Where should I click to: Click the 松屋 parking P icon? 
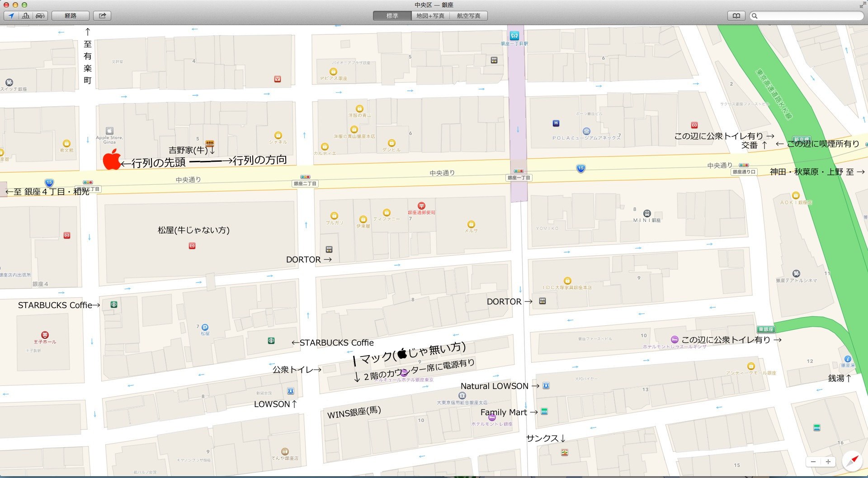coord(205,327)
